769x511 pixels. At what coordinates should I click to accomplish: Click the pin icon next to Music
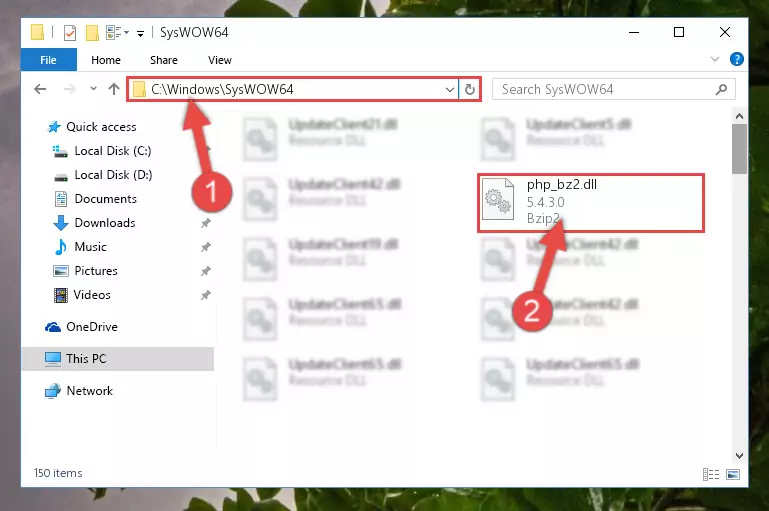pos(205,247)
